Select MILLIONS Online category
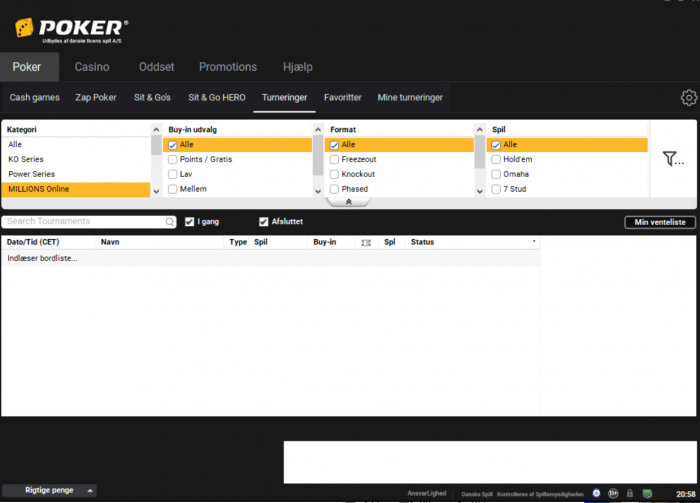The width and height of the screenshot is (700, 503). click(76, 189)
